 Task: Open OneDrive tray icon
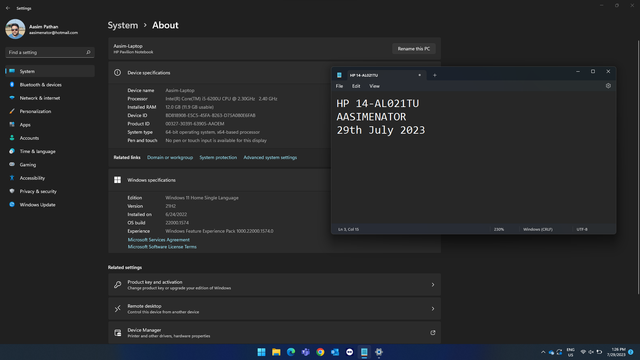(x=551, y=352)
